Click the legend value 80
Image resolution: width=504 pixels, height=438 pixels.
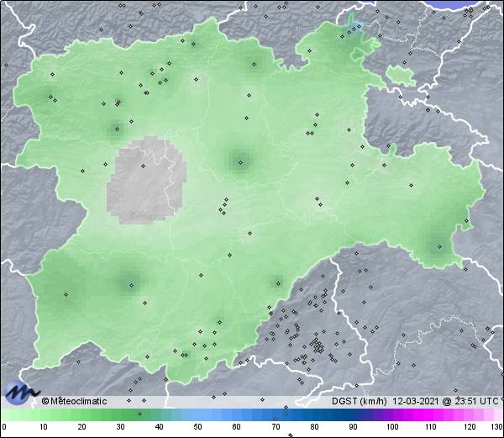point(314,427)
